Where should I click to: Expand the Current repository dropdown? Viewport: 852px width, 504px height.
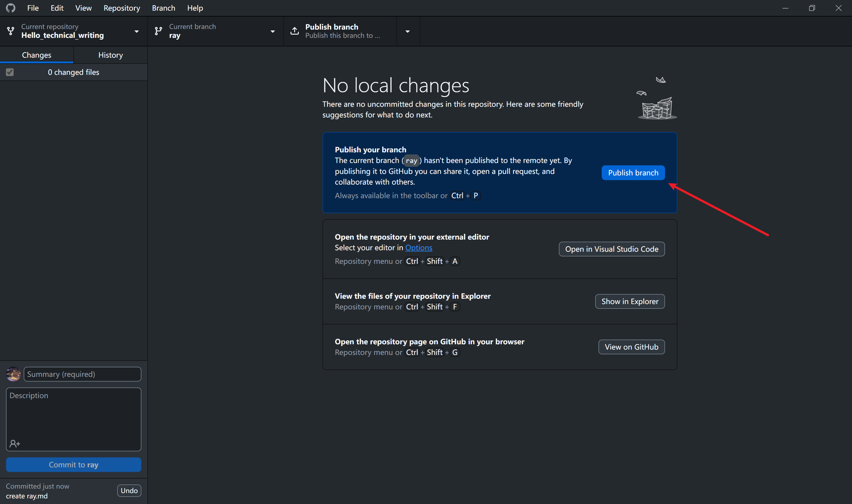point(136,31)
